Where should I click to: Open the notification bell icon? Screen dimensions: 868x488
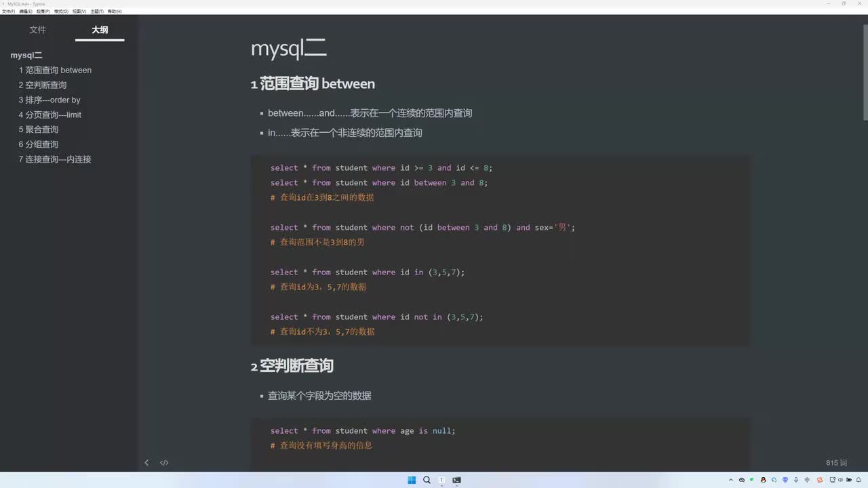point(859,480)
